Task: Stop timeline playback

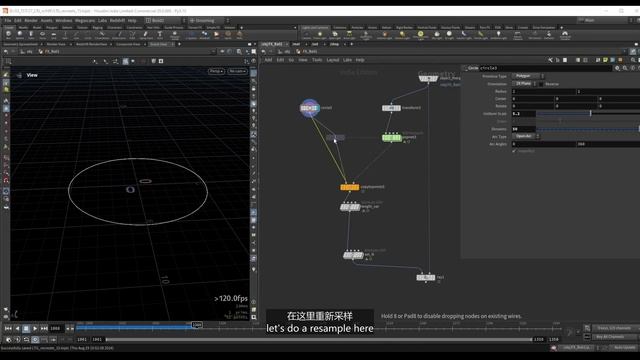Action: pyautogui.click(x=26, y=328)
